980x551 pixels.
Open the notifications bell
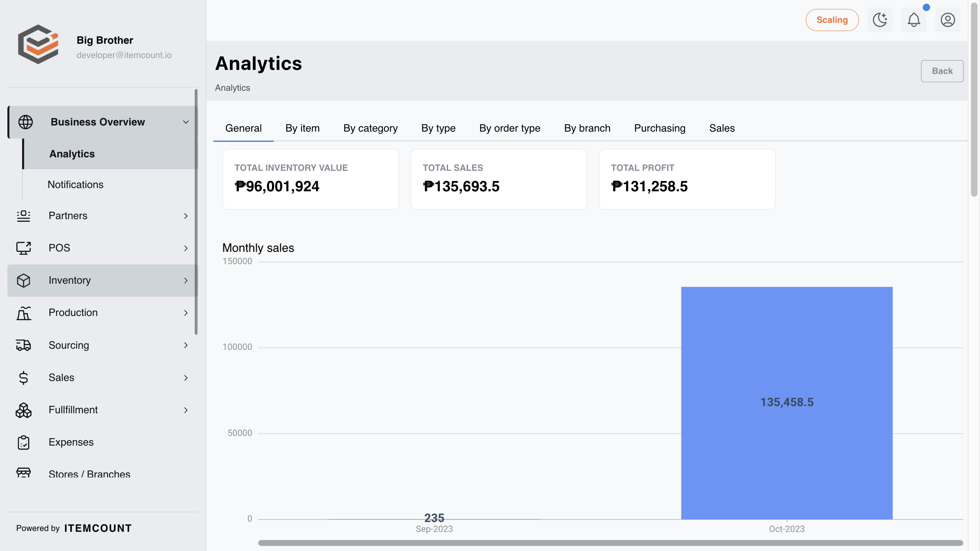pyautogui.click(x=914, y=20)
